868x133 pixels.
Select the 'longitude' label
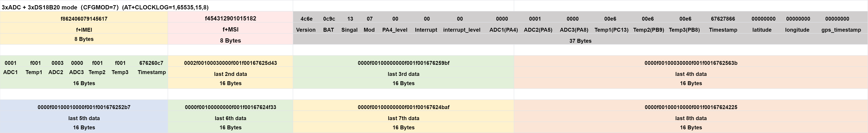tap(797, 30)
